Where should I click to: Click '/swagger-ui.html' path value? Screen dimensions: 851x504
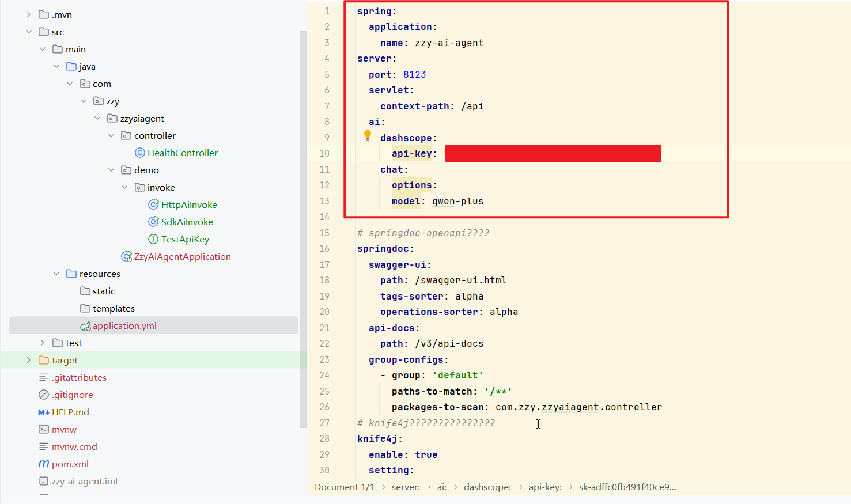coord(461,280)
